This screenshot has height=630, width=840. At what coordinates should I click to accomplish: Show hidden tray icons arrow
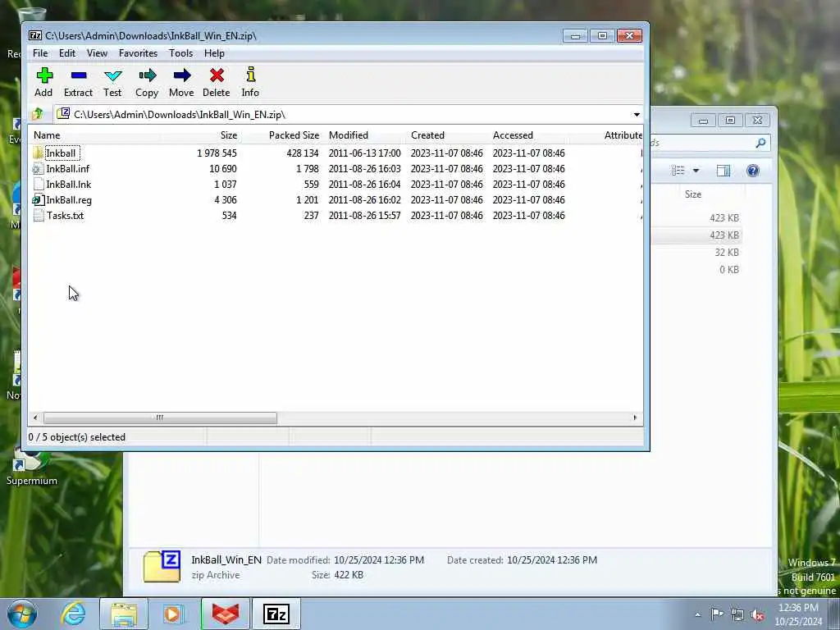click(x=697, y=614)
